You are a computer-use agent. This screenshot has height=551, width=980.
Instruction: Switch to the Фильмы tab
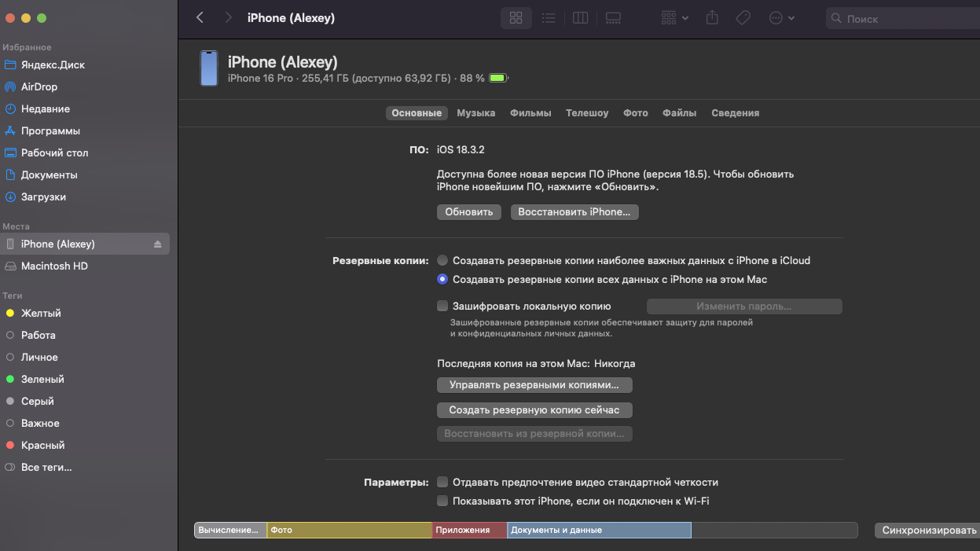coord(530,113)
